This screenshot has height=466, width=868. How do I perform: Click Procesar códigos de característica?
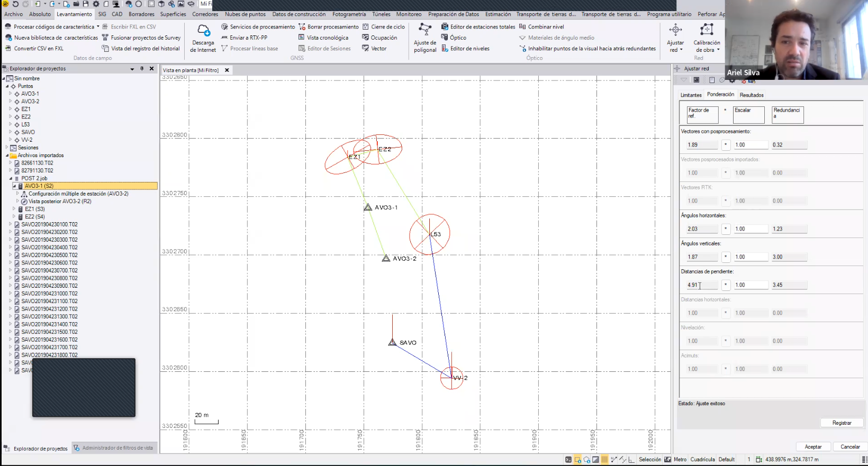click(49, 26)
